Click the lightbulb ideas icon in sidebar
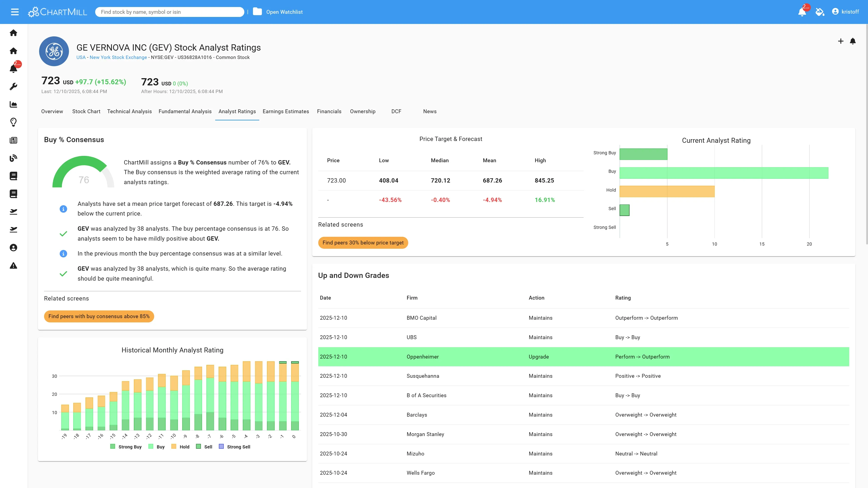 tap(14, 122)
